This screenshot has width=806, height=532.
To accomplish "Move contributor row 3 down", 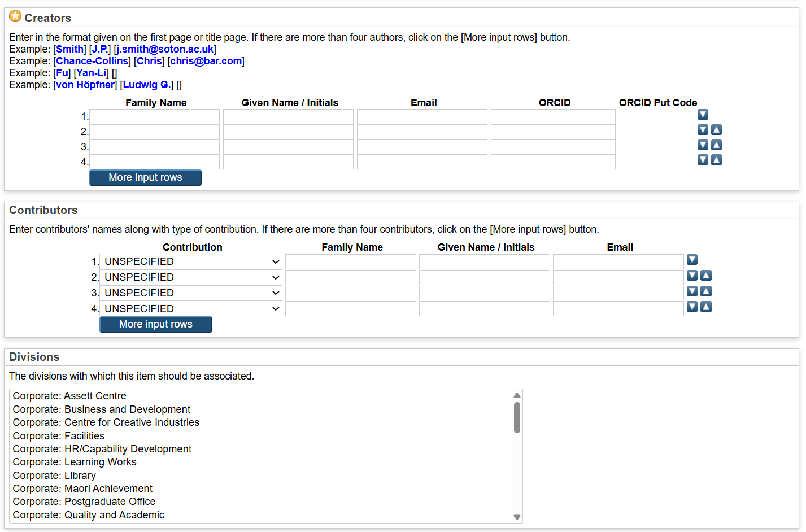I will 692,291.
